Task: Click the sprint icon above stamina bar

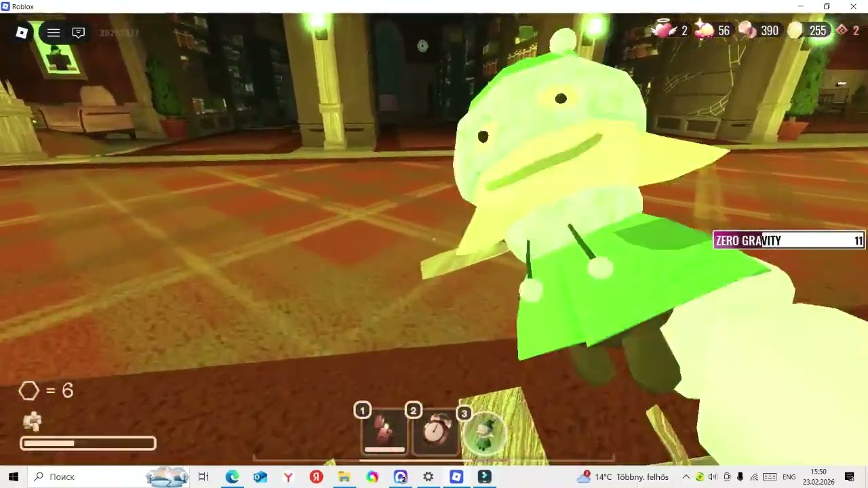Action: pos(33,422)
